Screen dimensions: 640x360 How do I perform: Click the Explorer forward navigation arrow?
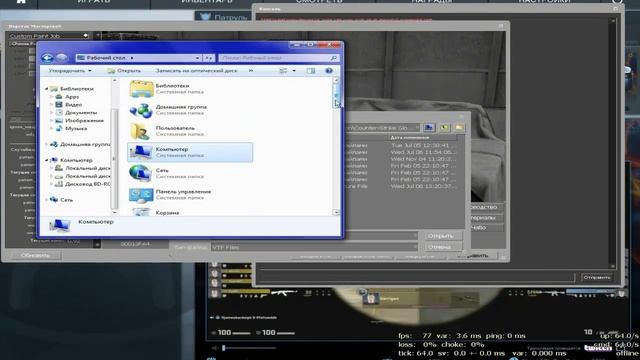62,58
